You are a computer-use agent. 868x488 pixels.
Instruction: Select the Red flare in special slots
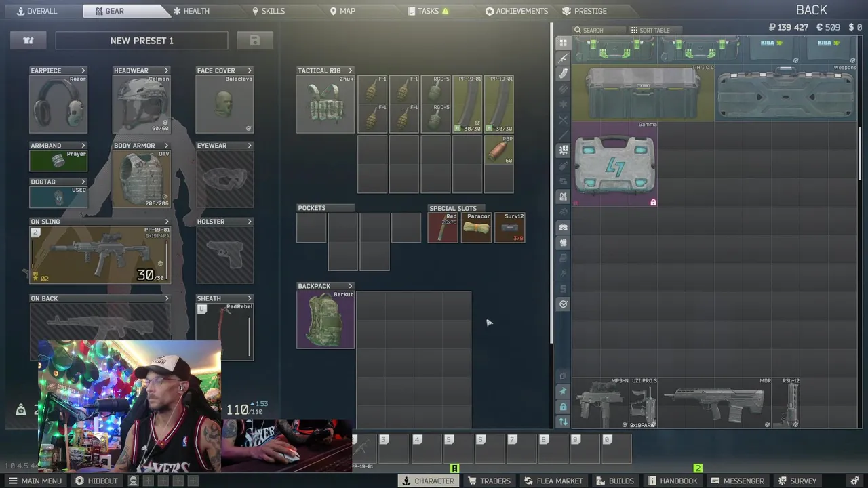443,227
